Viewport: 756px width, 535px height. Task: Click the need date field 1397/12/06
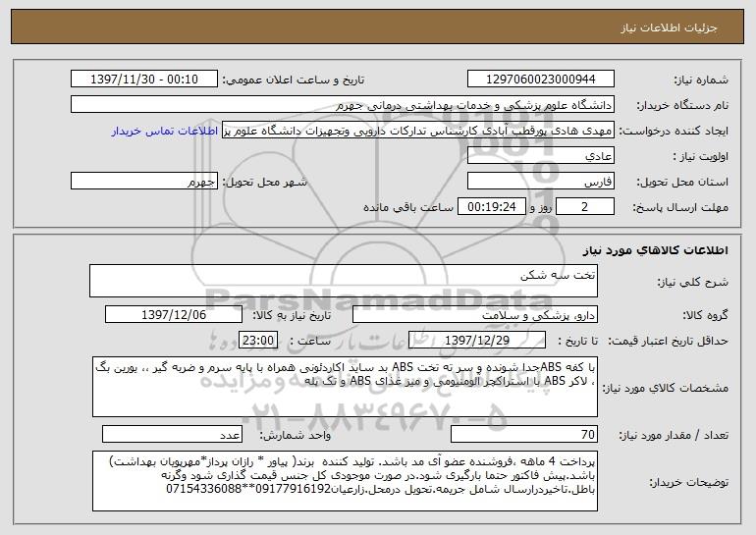174,315
